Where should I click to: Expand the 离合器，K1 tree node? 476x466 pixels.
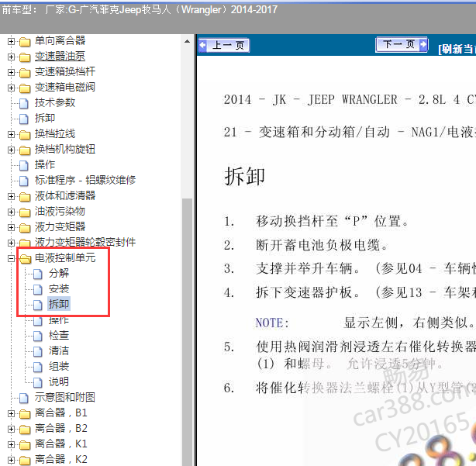point(11,444)
